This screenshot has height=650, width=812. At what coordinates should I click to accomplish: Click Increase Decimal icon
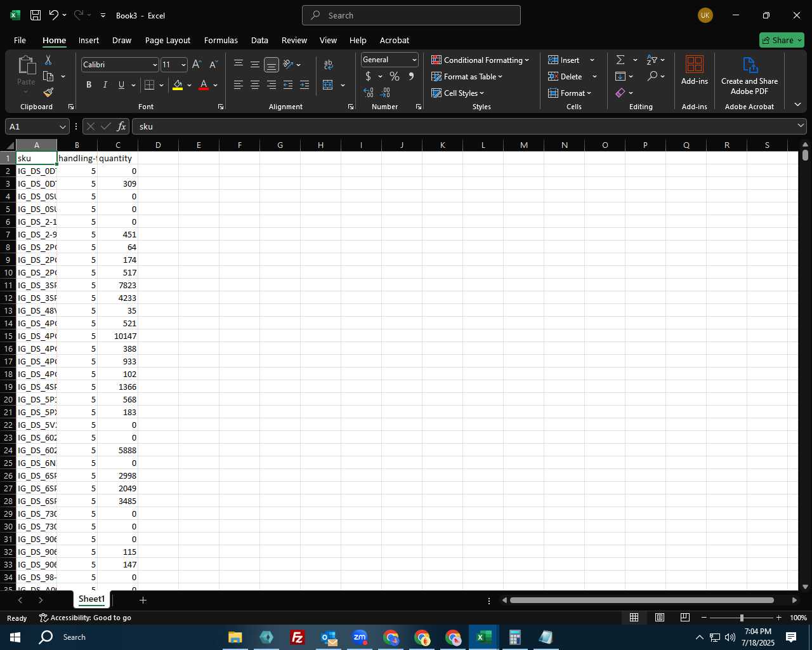[369, 93]
